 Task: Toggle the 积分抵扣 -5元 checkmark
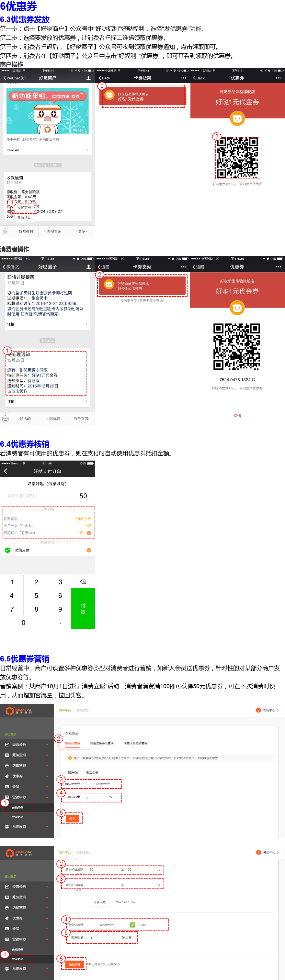pos(89,533)
